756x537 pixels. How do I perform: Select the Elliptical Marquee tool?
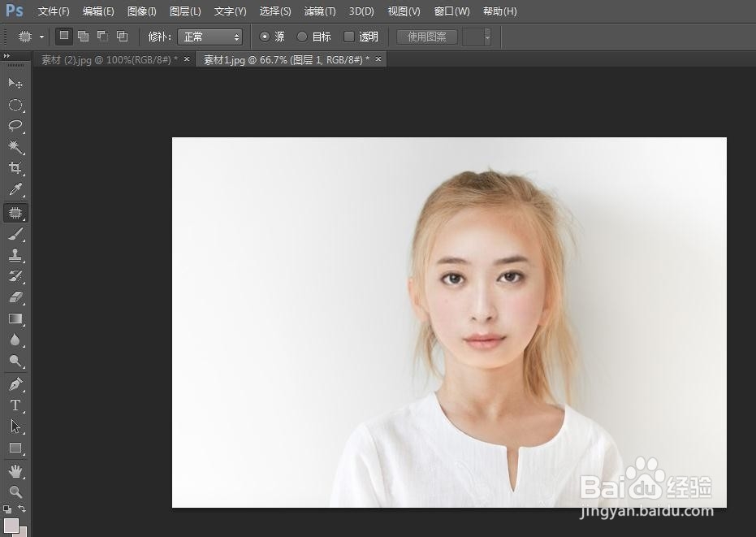point(15,105)
